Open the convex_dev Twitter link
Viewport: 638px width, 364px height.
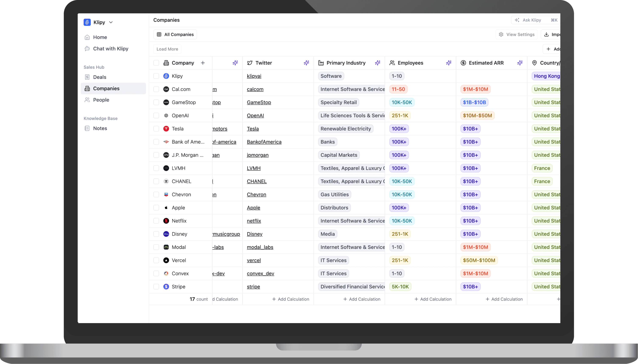tap(260, 274)
